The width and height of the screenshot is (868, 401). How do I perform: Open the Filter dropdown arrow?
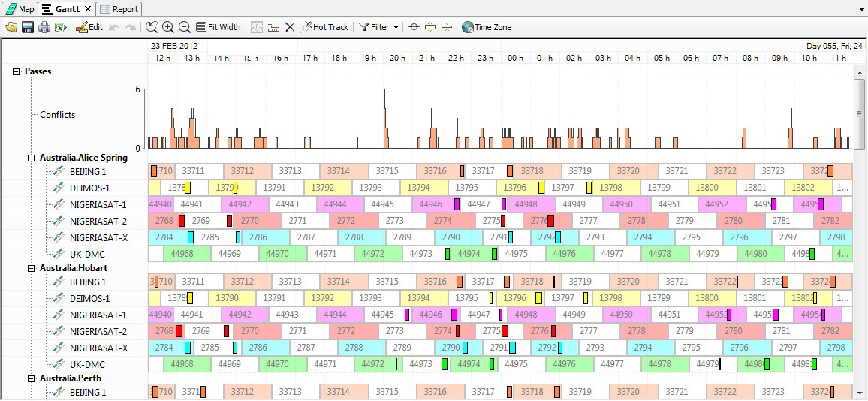396,27
